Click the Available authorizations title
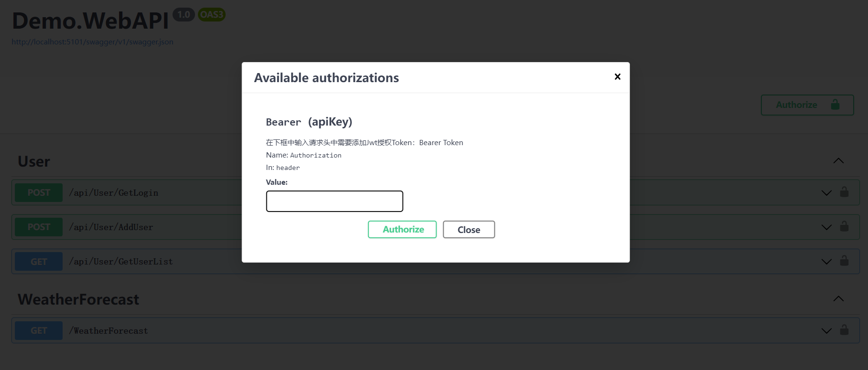 coord(326,78)
